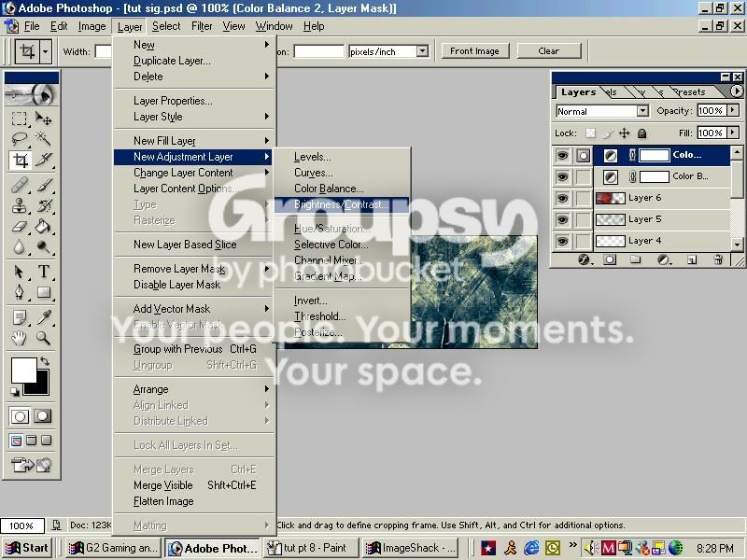Hide Layer 6 with its eye icon
Viewport: 747px width, 560px height.
[x=563, y=198]
